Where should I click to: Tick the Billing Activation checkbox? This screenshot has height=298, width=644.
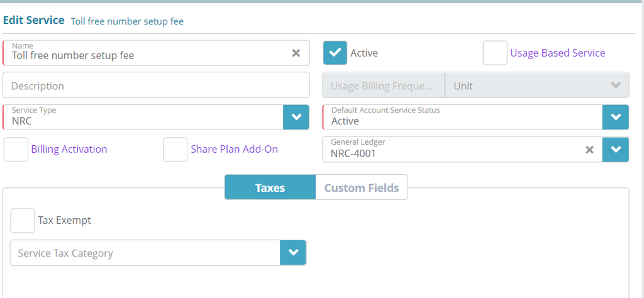[16, 150]
